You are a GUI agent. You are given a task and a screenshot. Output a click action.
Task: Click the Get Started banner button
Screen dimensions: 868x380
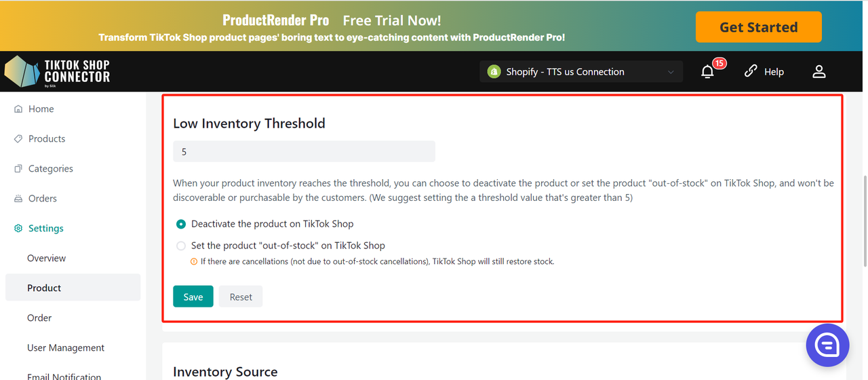point(758,27)
